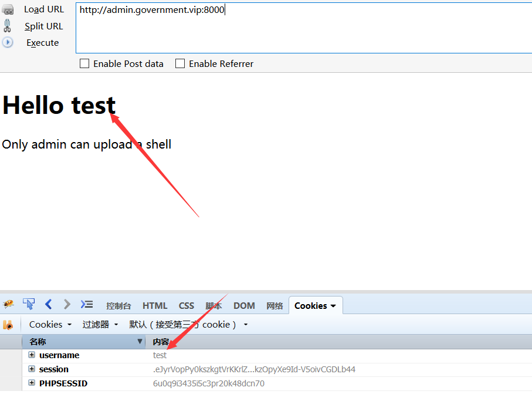The image size is (532, 411).
Task: Click the Split URL scissors icon
Action: pos(7,26)
